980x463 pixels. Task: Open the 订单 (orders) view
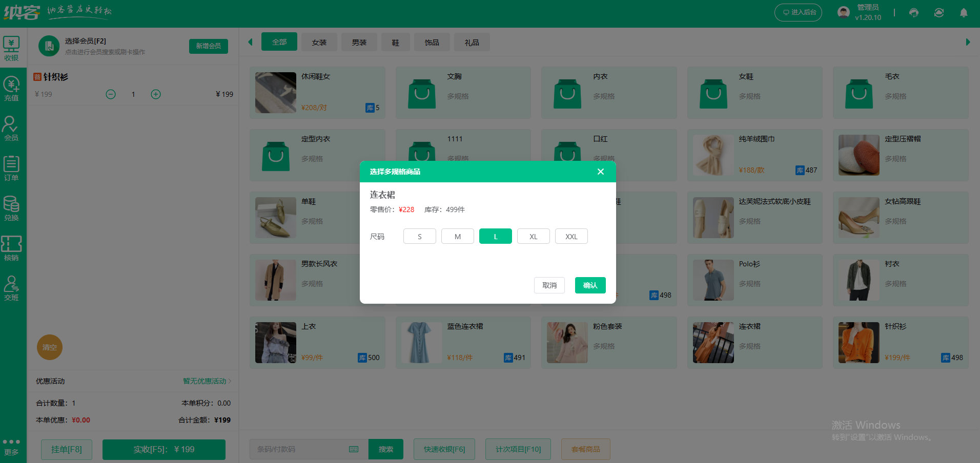pos(12,167)
